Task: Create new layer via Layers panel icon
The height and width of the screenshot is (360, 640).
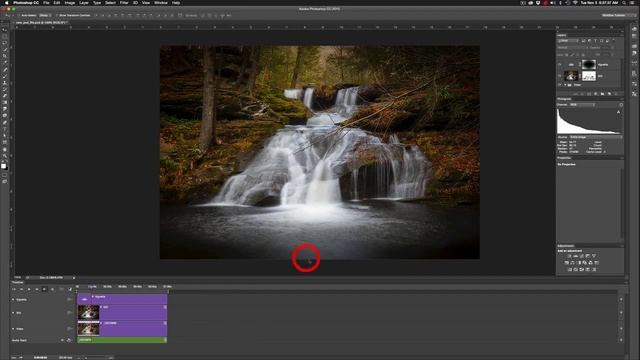Action: pyautogui.click(x=609, y=94)
